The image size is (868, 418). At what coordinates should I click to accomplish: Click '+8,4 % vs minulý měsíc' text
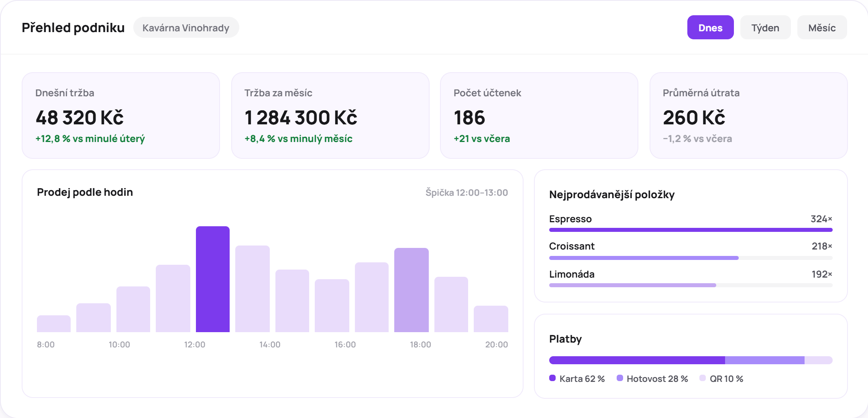pyautogui.click(x=298, y=139)
